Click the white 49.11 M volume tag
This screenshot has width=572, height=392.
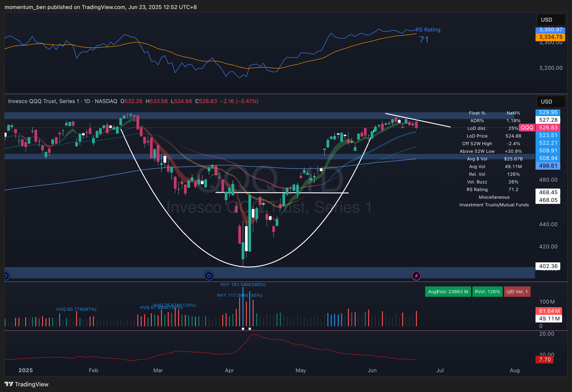click(549, 318)
